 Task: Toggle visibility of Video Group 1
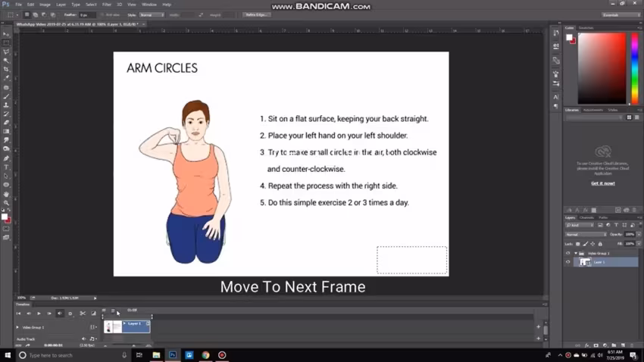coord(568,253)
